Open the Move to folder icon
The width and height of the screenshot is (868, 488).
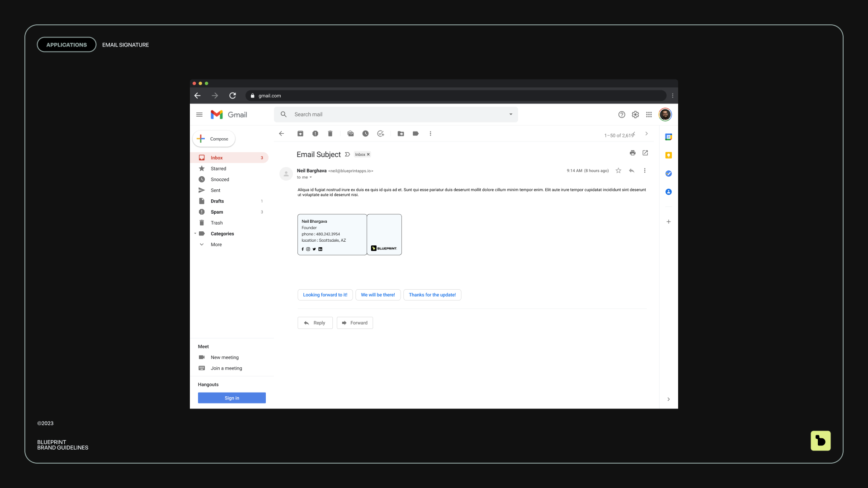(401, 134)
